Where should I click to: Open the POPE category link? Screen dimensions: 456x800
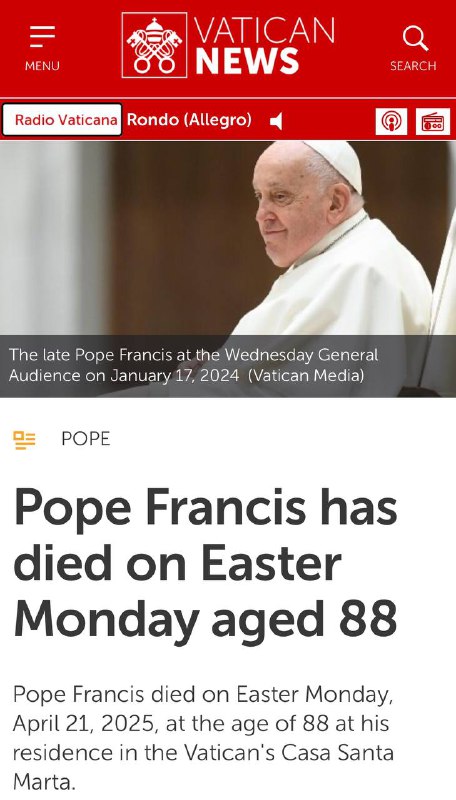tap(86, 439)
